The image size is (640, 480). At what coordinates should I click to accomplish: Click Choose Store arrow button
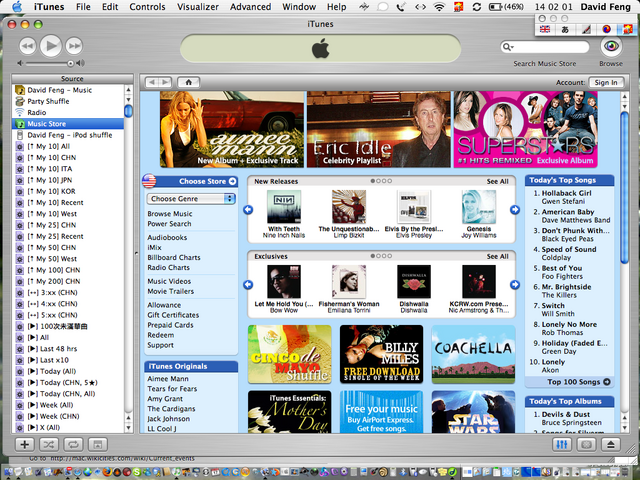click(x=232, y=181)
